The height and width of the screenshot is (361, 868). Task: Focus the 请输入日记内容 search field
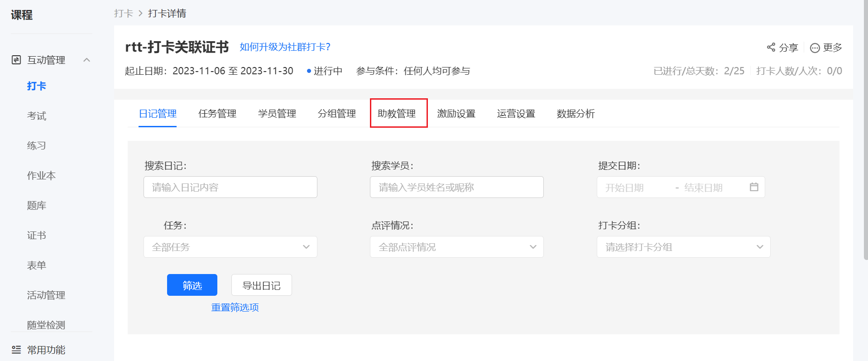(230, 187)
